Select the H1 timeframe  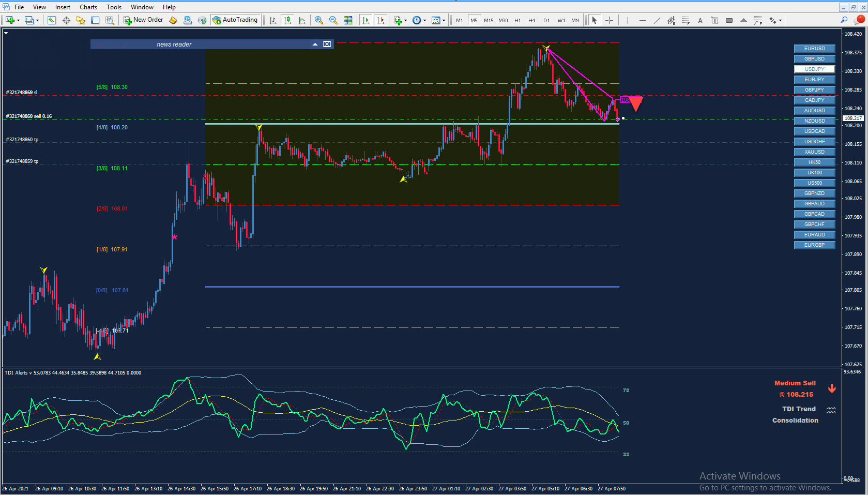[517, 20]
